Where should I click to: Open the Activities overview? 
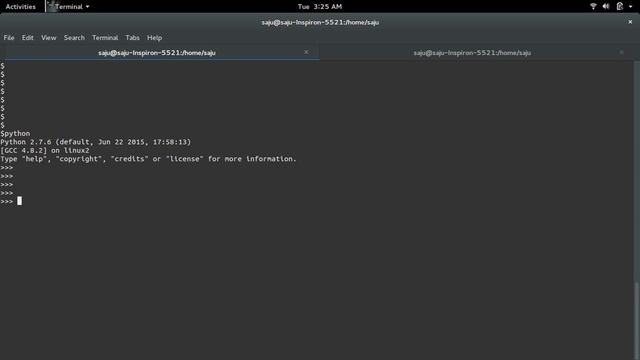tap(20, 7)
